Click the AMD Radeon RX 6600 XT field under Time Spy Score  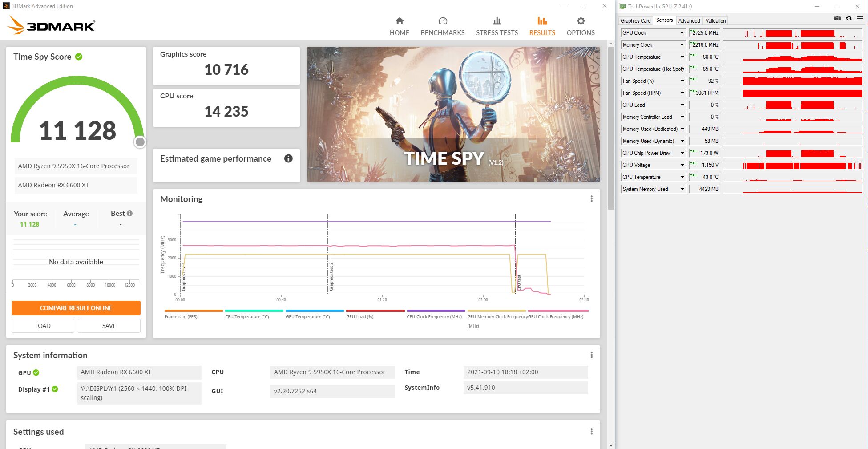click(x=76, y=185)
